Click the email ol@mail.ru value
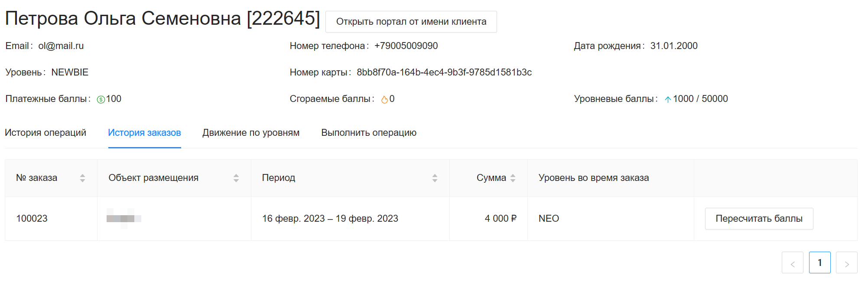Image resolution: width=868 pixels, height=292 pixels. tap(61, 46)
